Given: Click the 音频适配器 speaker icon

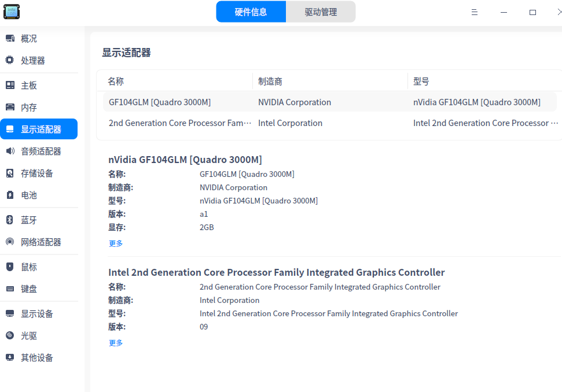Looking at the screenshot, I should (x=10, y=151).
